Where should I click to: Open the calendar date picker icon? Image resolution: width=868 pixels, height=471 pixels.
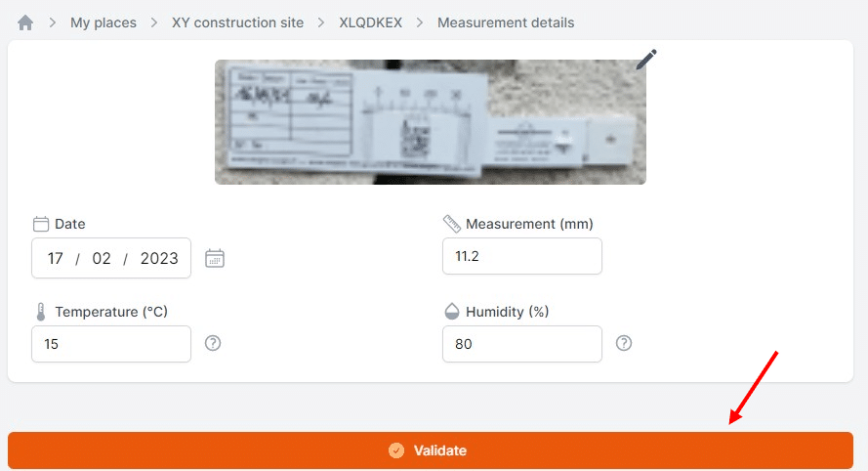click(215, 258)
